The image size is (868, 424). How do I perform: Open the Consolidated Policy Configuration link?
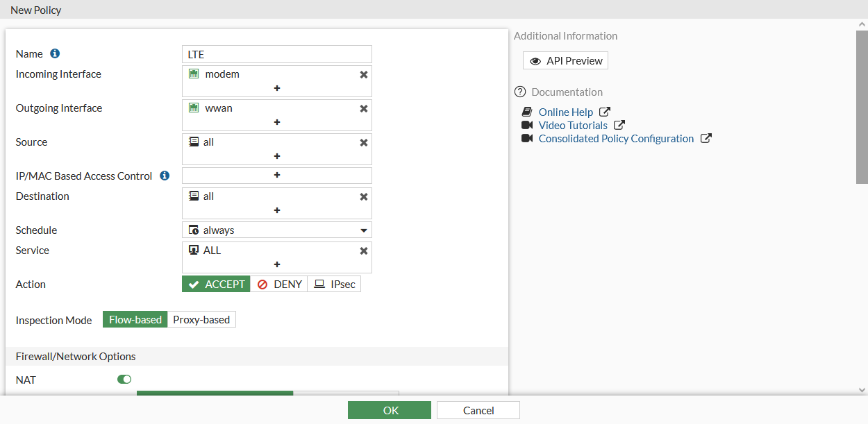point(615,138)
